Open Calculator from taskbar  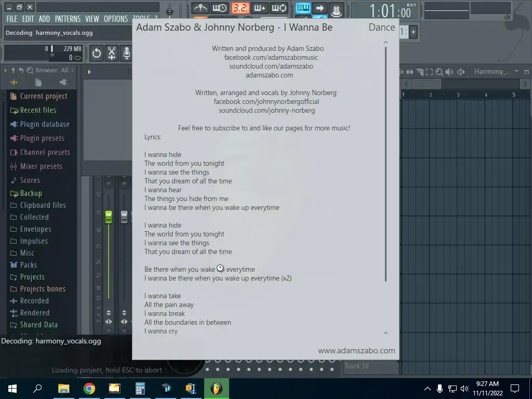coord(140,389)
